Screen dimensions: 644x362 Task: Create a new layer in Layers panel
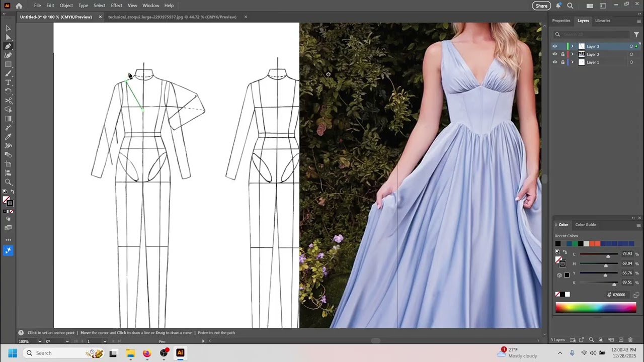[x=621, y=340]
